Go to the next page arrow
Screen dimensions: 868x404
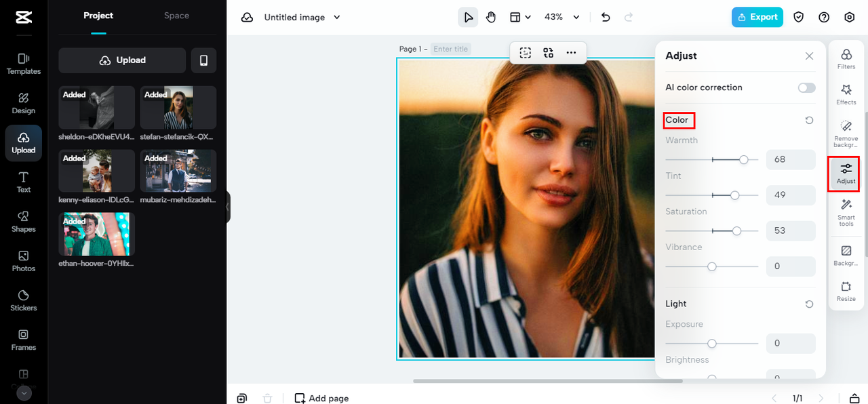(822, 399)
